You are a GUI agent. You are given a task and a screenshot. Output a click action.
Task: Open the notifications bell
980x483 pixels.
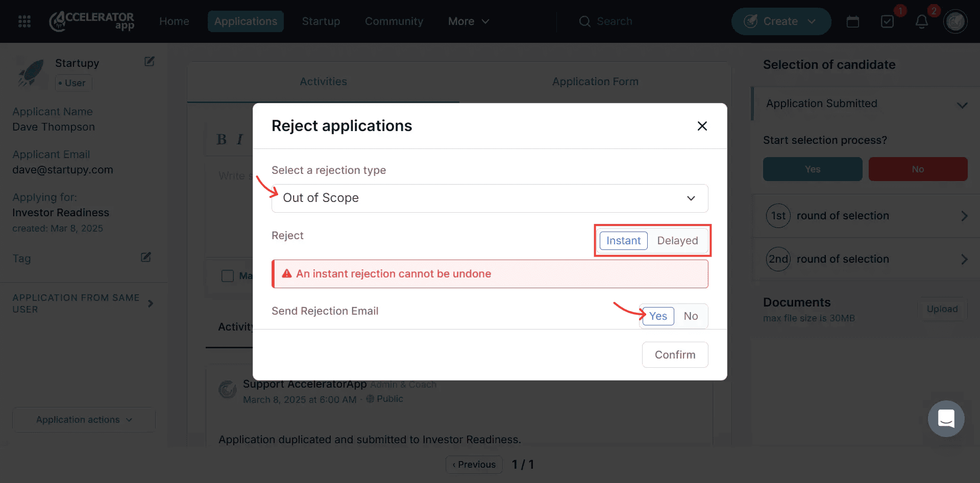pyautogui.click(x=922, y=21)
